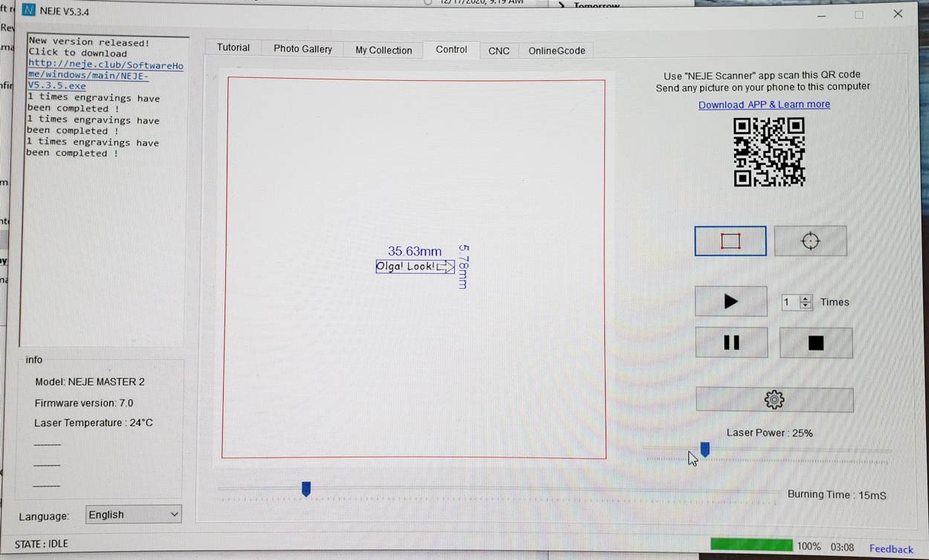Image resolution: width=929 pixels, height=560 pixels.
Task: Click the crosshair center positioning button
Action: (810, 241)
